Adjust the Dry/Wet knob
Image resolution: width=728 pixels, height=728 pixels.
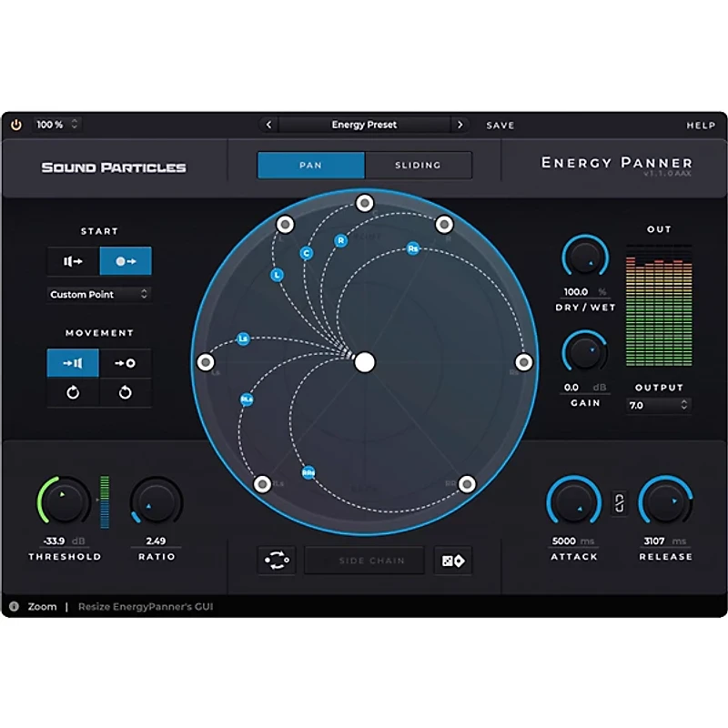583,258
